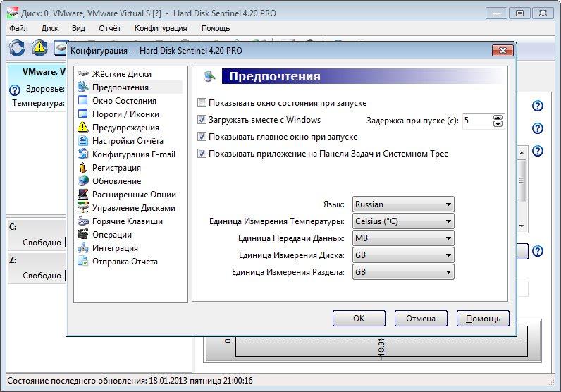
Task: Click the help question icon beside Здоровье
Action: point(15,90)
